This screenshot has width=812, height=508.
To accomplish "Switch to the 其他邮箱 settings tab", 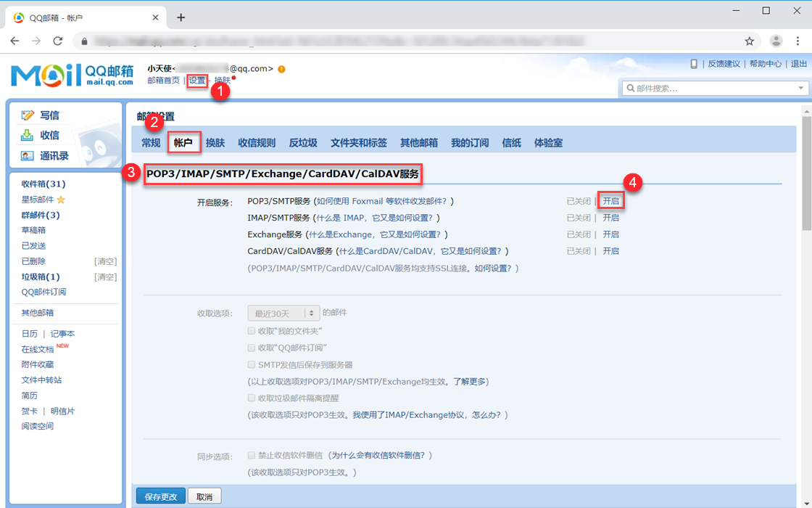I will 419,142.
